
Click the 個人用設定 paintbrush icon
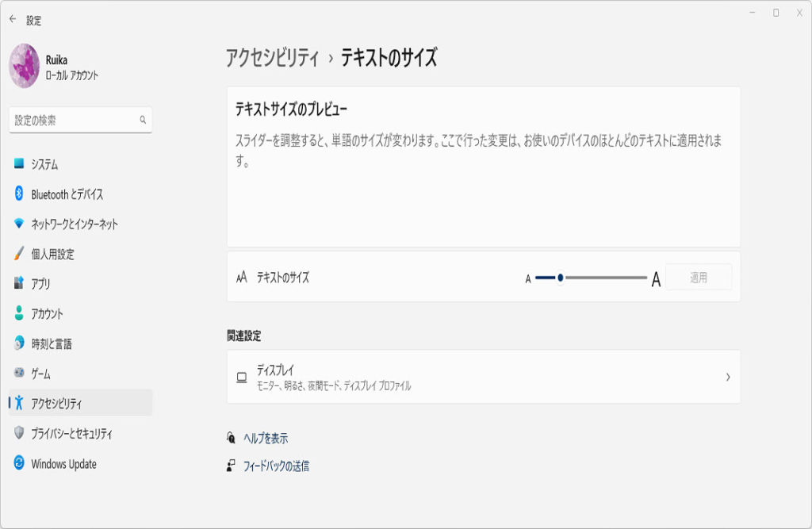pyautogui.click(x=19, y=254)
